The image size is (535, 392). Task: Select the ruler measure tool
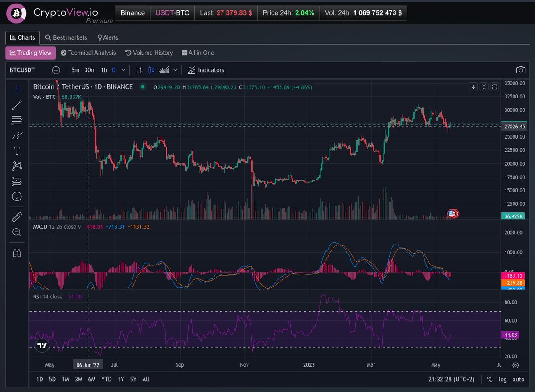tap(17, 217)
